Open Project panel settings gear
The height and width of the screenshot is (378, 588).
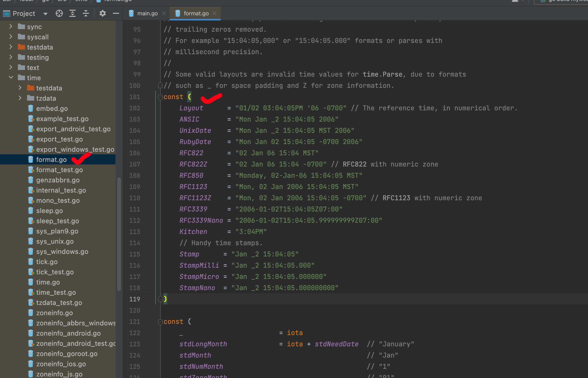102,13
